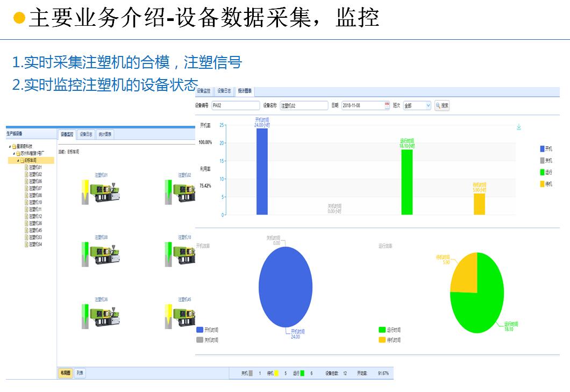
Task: Toggle the 运行 series in the bar chart legend
Action: click(543, 173)
